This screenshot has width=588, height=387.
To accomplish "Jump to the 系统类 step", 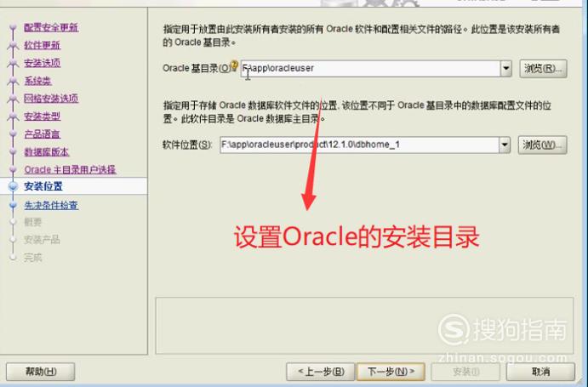I will pyautogui.click(x=37, y=81).
